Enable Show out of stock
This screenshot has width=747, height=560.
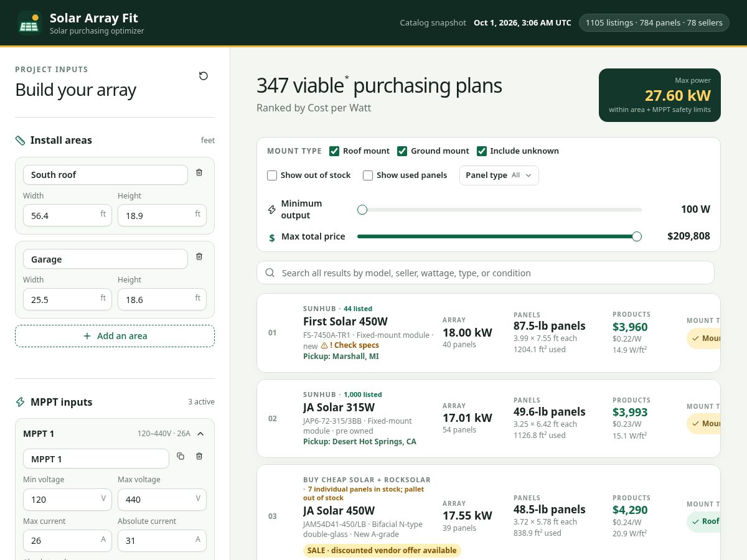pyautogui.click(x=272, y=175)
